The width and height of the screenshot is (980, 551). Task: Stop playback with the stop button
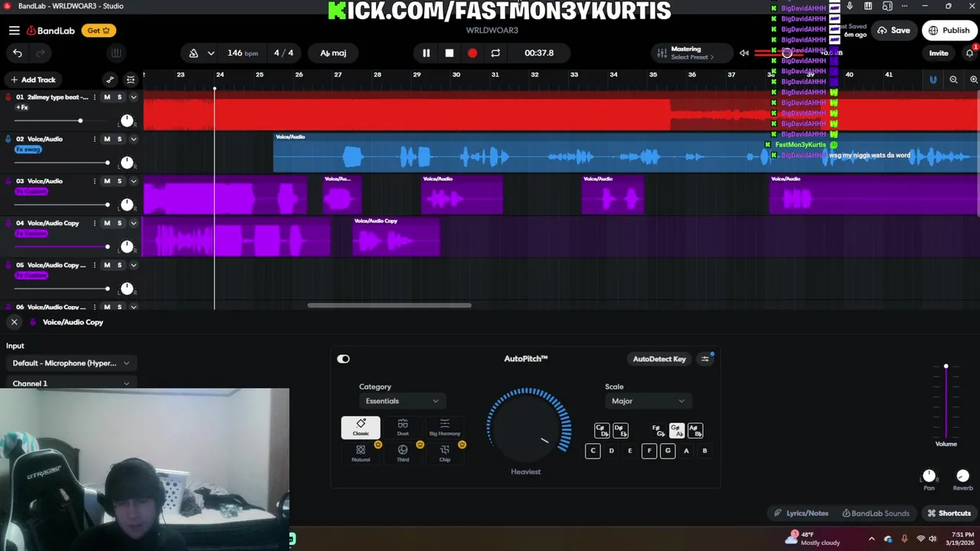(x=449, y=53)
